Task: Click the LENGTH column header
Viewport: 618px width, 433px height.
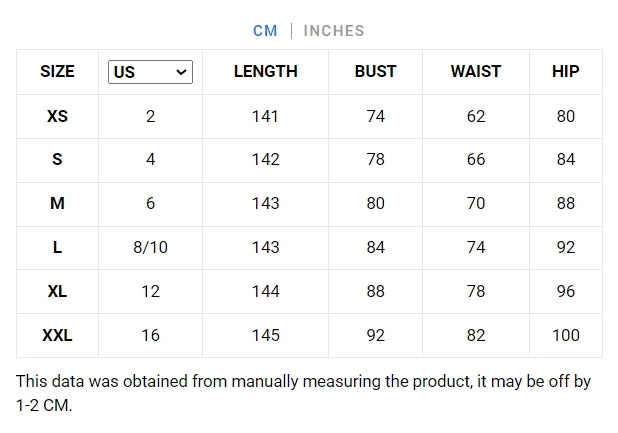Action: pyautogui.click(x=265, y=72)
